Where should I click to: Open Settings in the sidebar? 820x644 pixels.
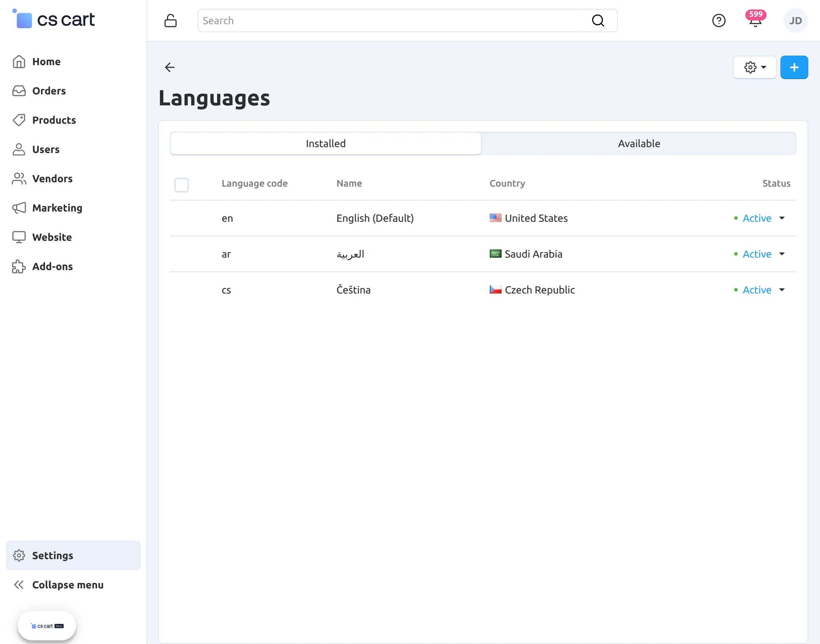[x=73, y=555]
